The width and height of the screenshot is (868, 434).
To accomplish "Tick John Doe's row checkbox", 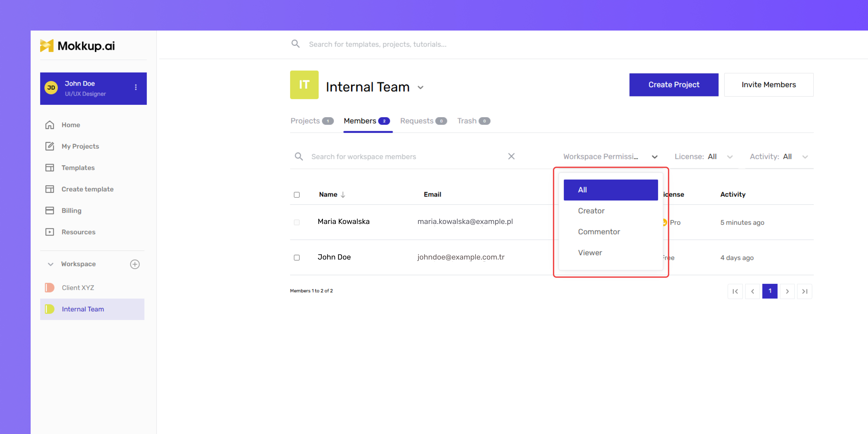I will tap(296, 258).
